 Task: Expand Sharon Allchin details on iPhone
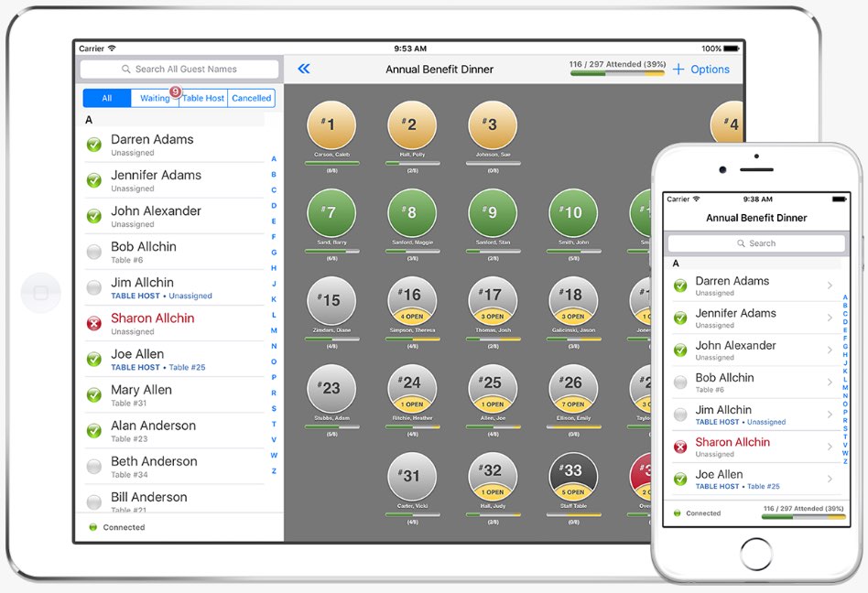click(830, 447)
